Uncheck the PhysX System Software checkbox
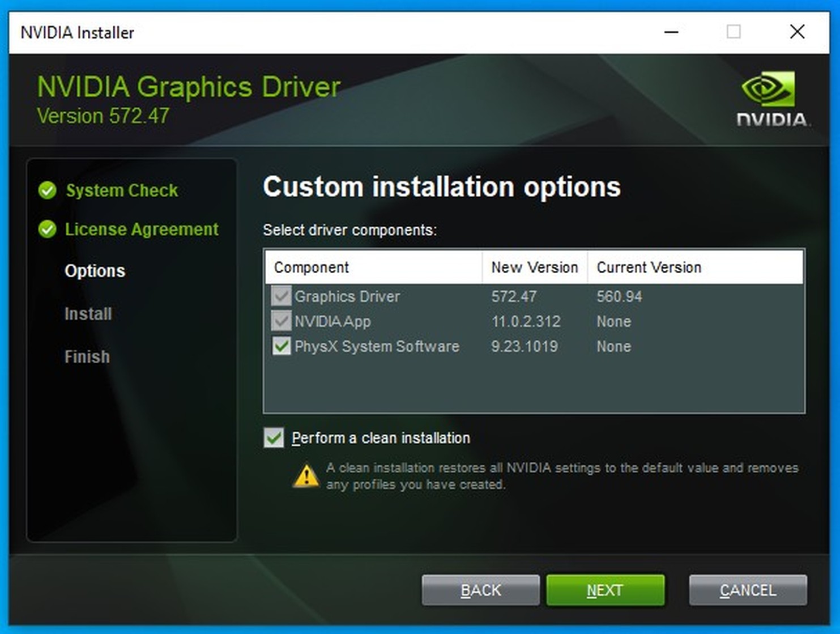Viewport: 840px width, 634px height. pos(281,346)
